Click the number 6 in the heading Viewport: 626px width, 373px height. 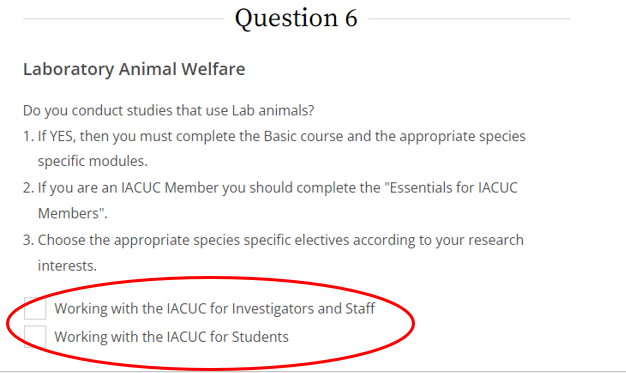[x=351, y=18]
